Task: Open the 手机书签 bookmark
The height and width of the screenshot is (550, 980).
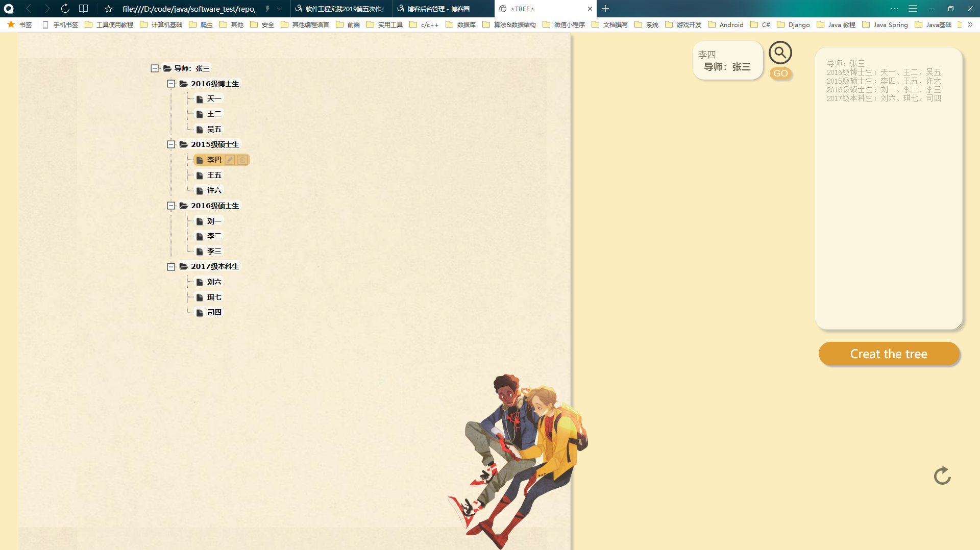Action: [60, 24]
